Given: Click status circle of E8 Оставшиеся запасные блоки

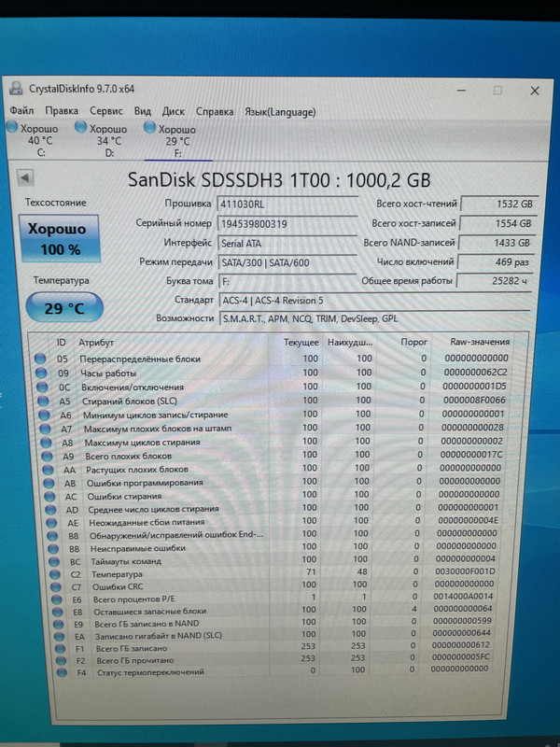Looking at the screenshot, I should pyautogui.click(x=58, y=612).
